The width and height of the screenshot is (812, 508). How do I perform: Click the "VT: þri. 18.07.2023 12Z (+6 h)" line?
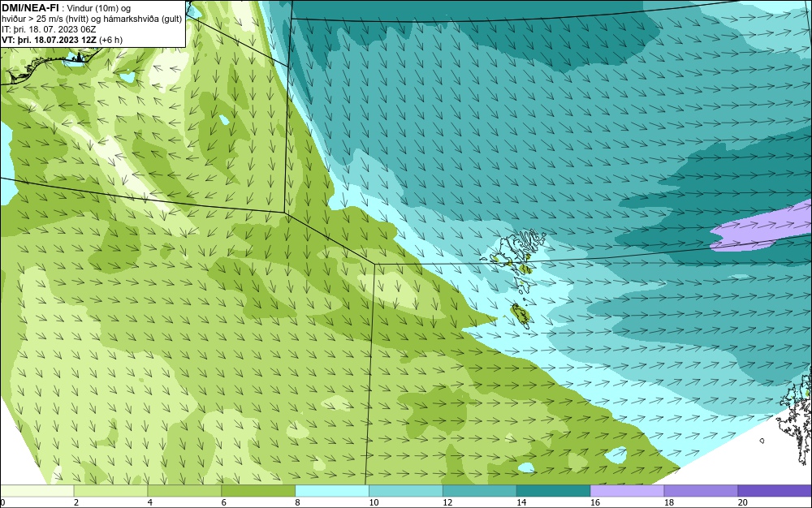click(63, 40)
